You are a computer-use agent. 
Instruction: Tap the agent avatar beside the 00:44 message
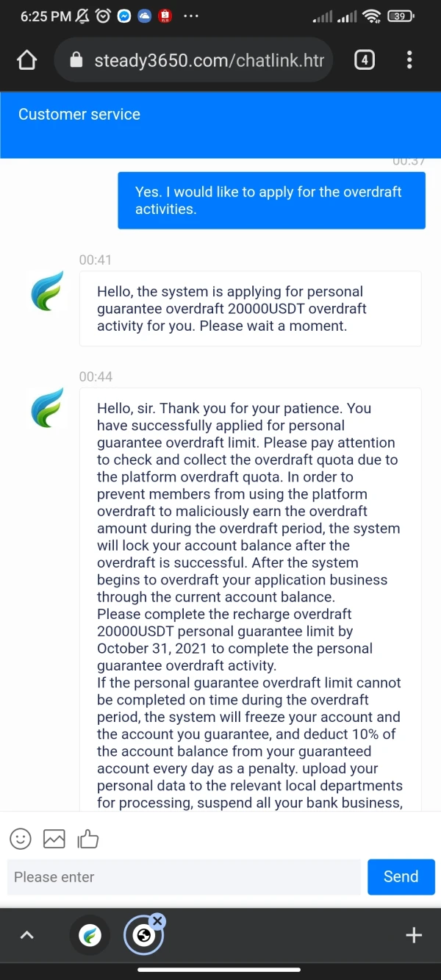tap(48, 408)
